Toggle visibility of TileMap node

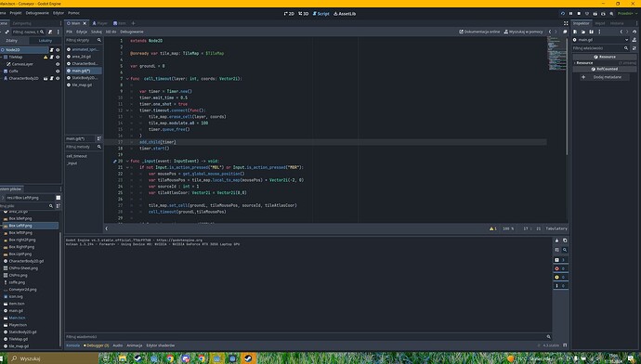pyautogui.click(x=58, y=57)
